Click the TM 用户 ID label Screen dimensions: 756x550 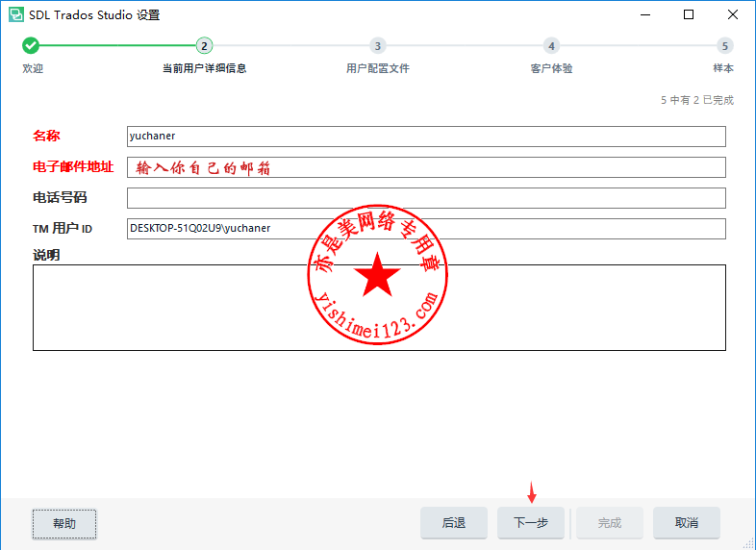click(x=63, y=229)
